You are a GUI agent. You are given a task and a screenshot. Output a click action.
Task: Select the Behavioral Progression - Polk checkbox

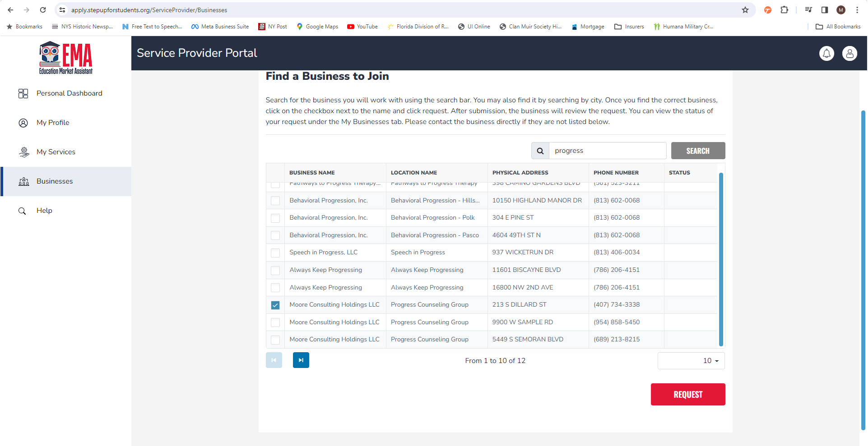click(x=275, y=218)
